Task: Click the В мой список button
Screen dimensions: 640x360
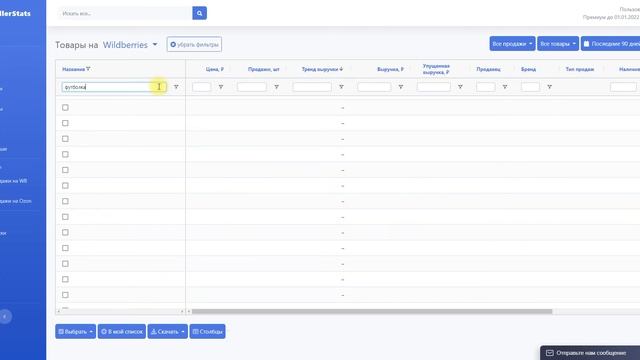Action: coord(122,331)
